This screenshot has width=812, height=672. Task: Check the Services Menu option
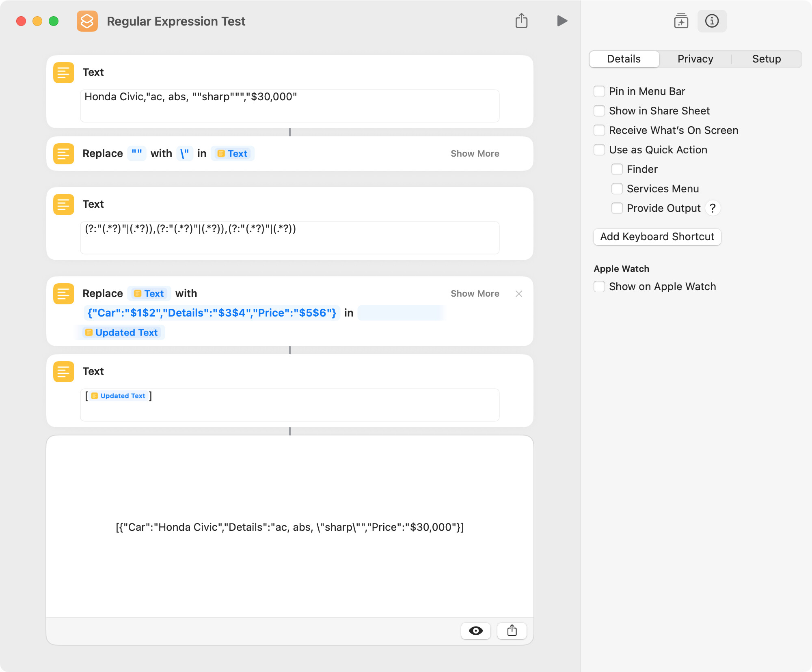point(617,189)
